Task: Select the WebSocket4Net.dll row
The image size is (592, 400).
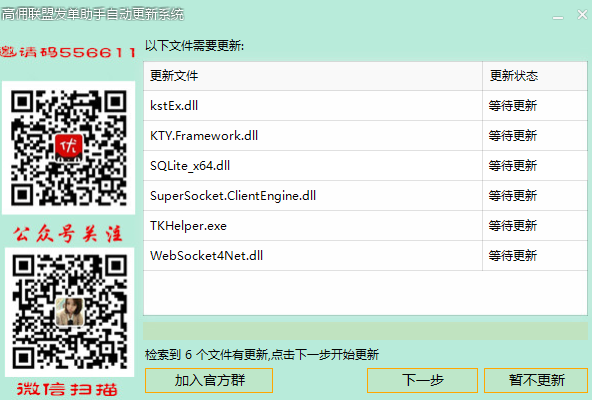Action: click(365, 256)
